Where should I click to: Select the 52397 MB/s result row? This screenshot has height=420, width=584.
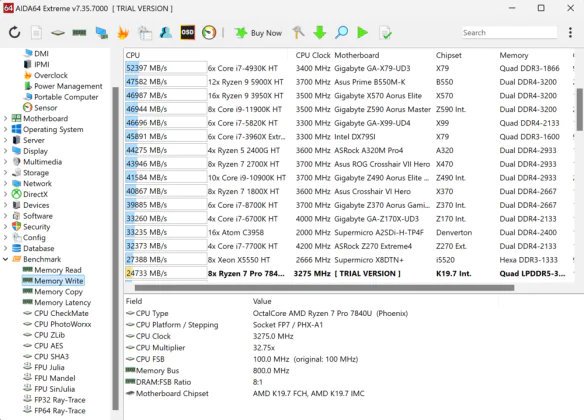[x=349, y=68]
